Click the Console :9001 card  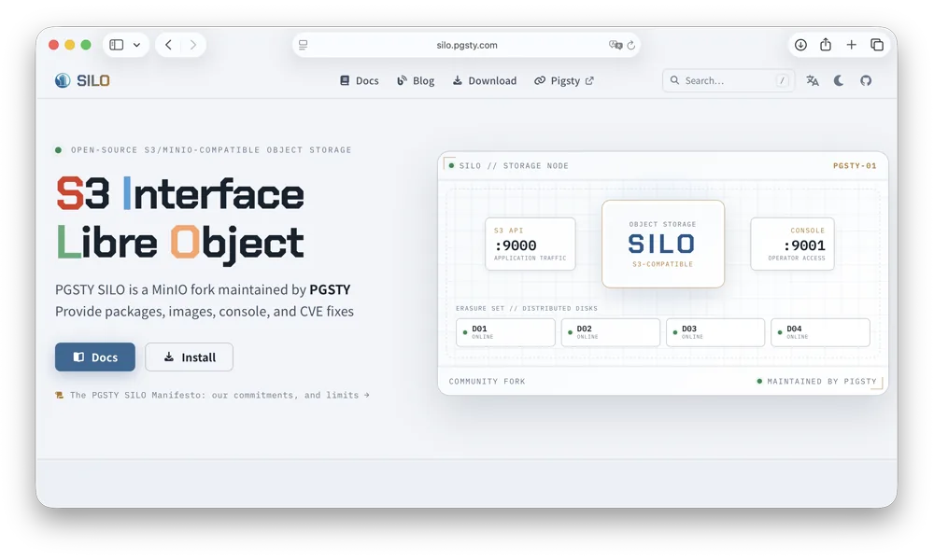pyautogui.click(x=792, y=244)
